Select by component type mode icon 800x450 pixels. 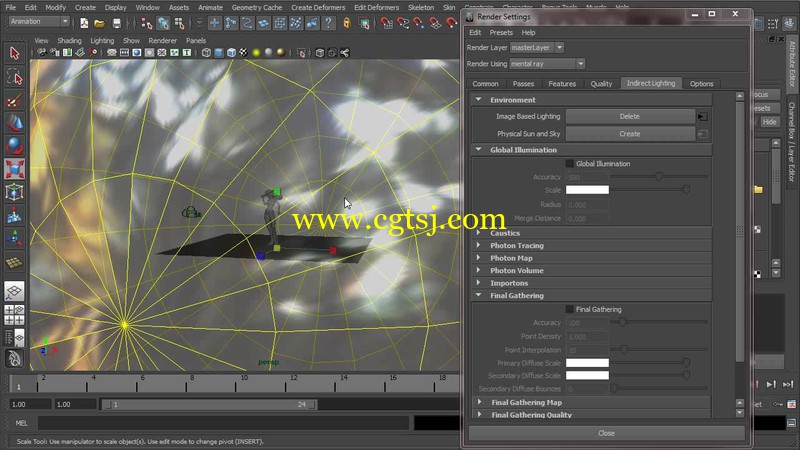coord(180,23)
